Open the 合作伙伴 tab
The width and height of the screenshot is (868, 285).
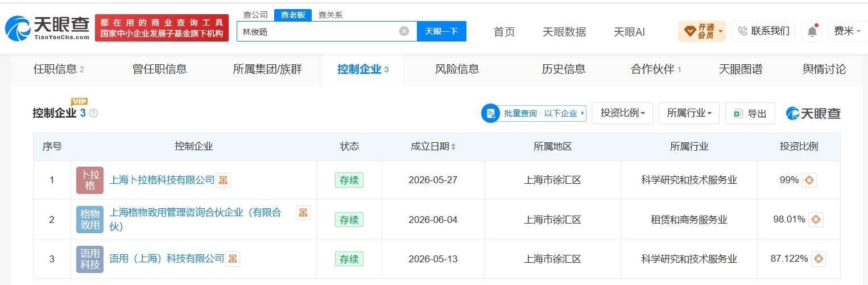point(655,69)
